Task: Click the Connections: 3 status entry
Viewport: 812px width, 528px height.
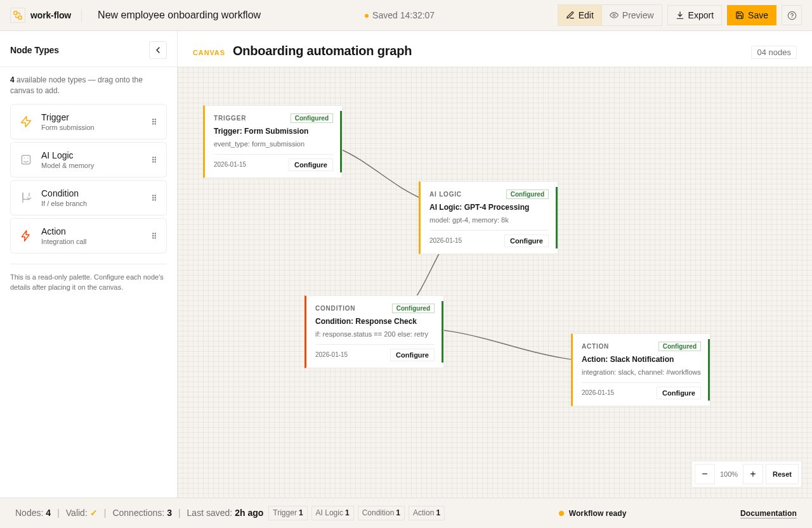Action: click(142, 513)
